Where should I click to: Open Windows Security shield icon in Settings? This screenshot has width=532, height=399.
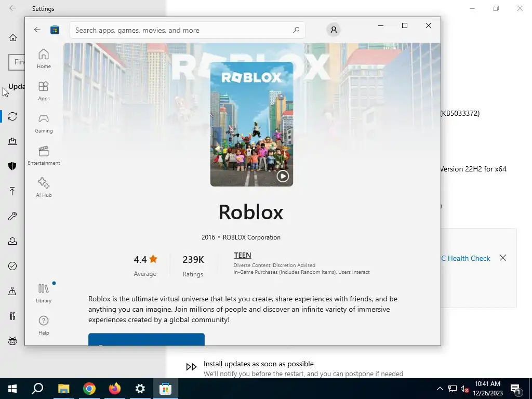[x=12, y=166]
